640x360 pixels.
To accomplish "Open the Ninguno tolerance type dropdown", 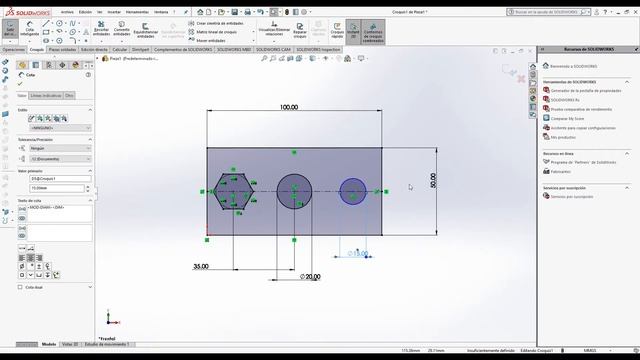I will pyautogui.click(x=60, y=148).
